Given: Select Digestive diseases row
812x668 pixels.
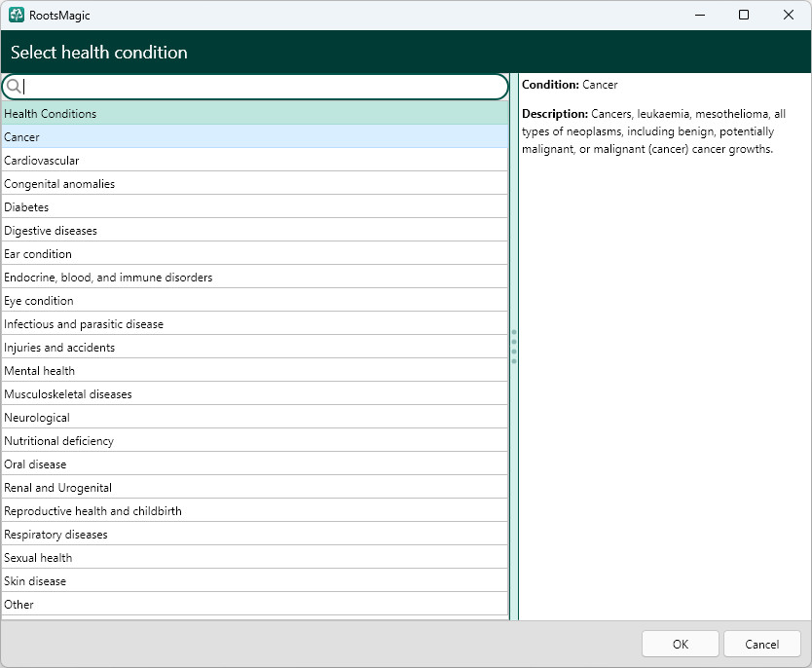Looking at the screenshot, I should (255, 230).
